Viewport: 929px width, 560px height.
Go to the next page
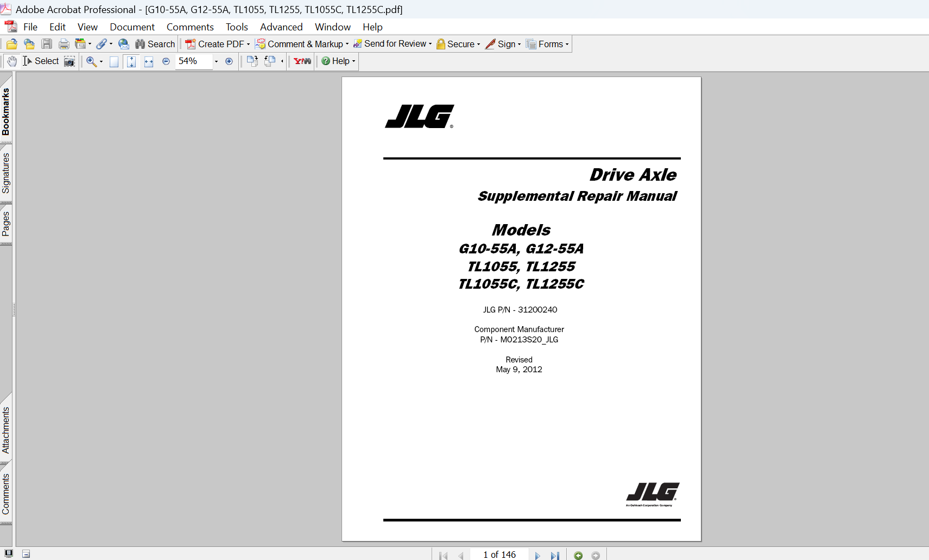[x=538, y=555]
